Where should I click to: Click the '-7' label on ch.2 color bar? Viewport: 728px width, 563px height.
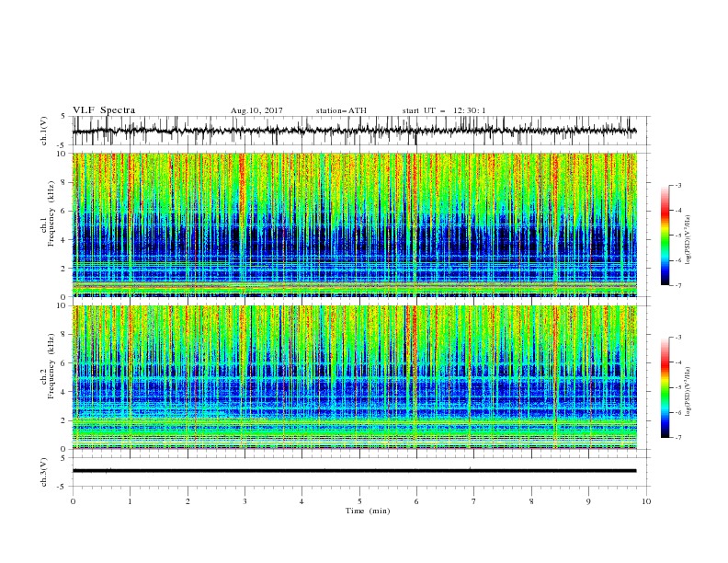pyautogui.click(x=677, y=438)
